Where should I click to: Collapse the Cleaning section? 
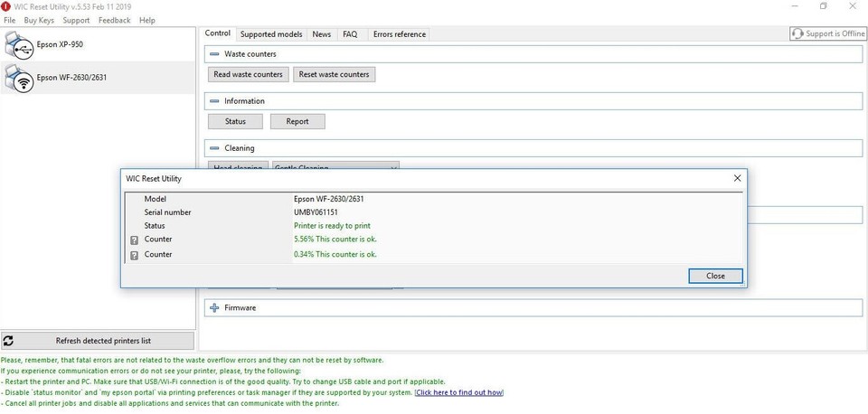coord(214,148)
